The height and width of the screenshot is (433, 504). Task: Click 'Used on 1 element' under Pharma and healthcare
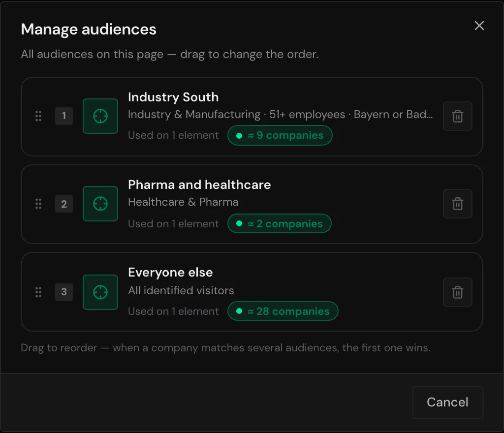tap(173, 223)
